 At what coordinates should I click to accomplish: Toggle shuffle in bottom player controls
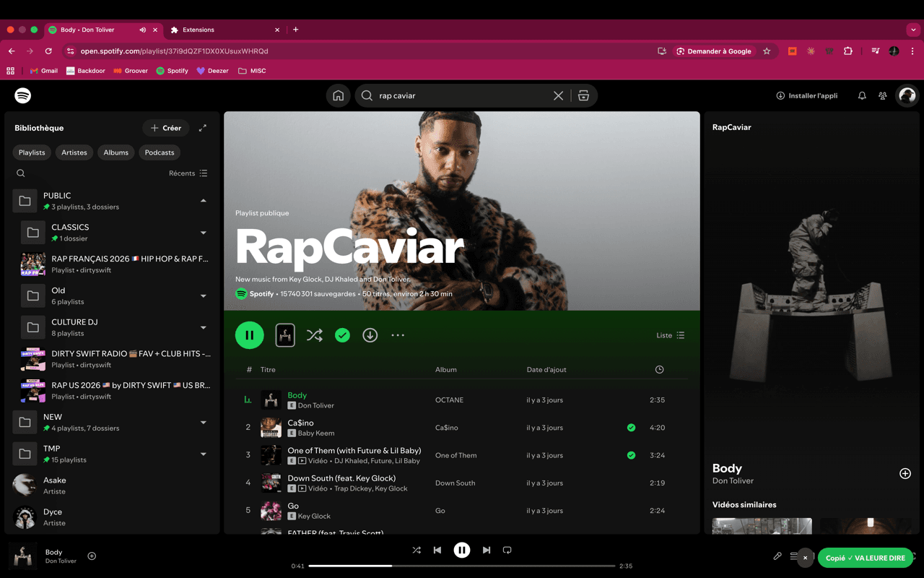[x=417, y=550]
